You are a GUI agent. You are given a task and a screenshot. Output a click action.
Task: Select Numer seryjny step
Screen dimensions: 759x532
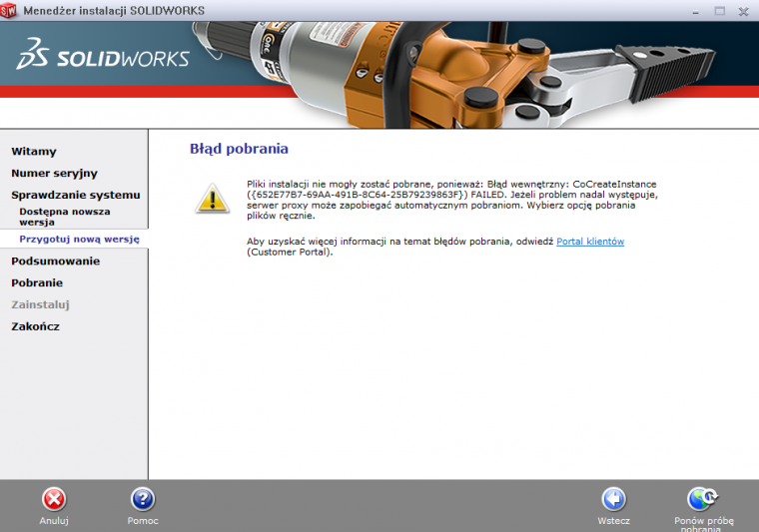[x=54, y=173]
